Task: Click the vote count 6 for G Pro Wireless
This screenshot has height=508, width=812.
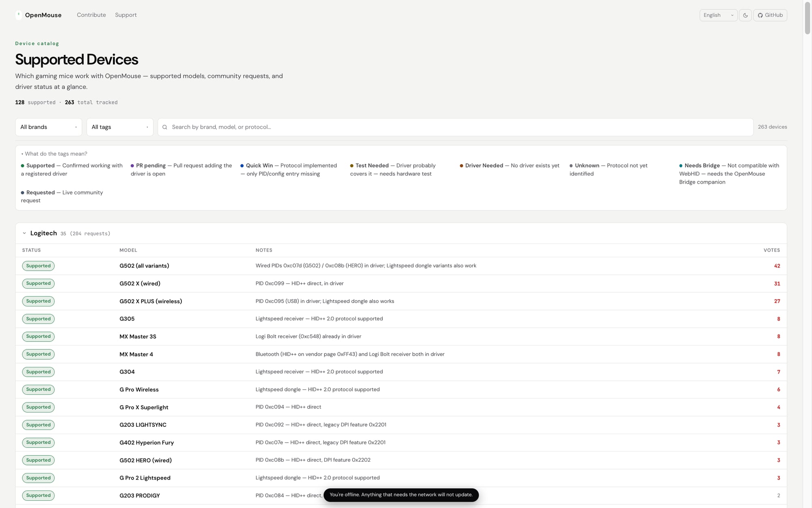Action: coord(779,390)
